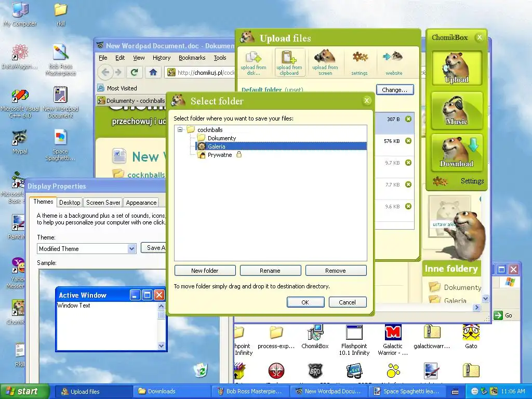532x399 pixels.
Task: Close ChomikBox side panel
Action: (480, 37)
